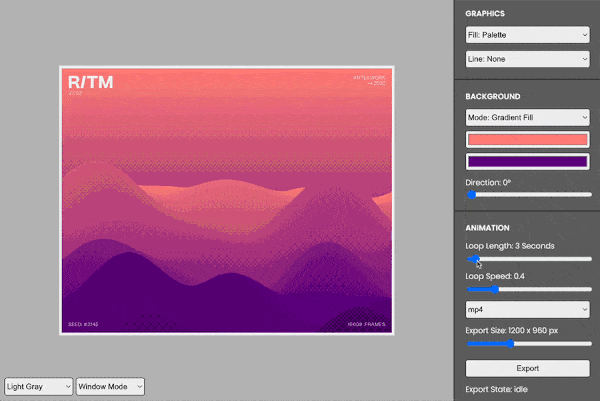
Task: Click the Export State: idle label
Action: pos(496,389)
